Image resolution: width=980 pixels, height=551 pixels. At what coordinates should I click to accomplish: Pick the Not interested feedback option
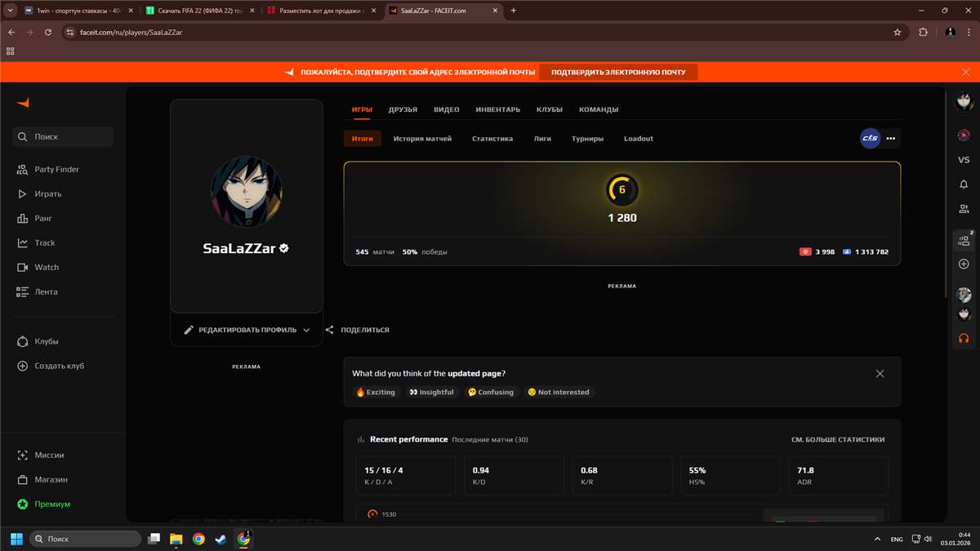tap(559, 393)
